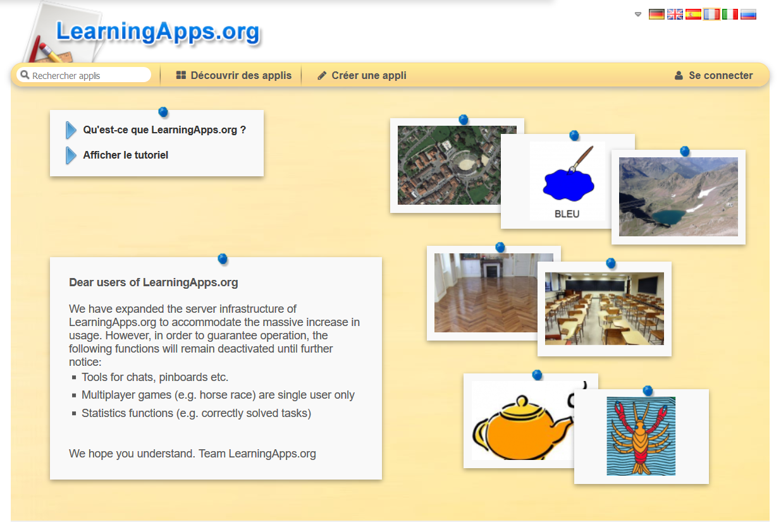
Task: Open the BLEU paint blob app
Action: point(567,181)
